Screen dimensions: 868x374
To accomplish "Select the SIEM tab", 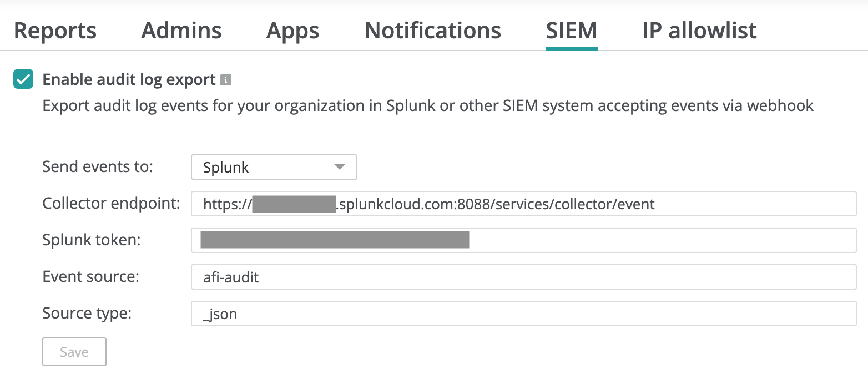I will [x=571, y=31].
